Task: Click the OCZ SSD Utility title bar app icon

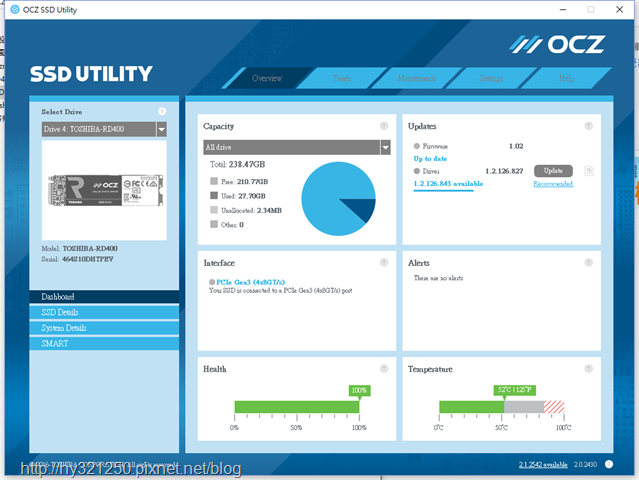Action: pos(15,9)
